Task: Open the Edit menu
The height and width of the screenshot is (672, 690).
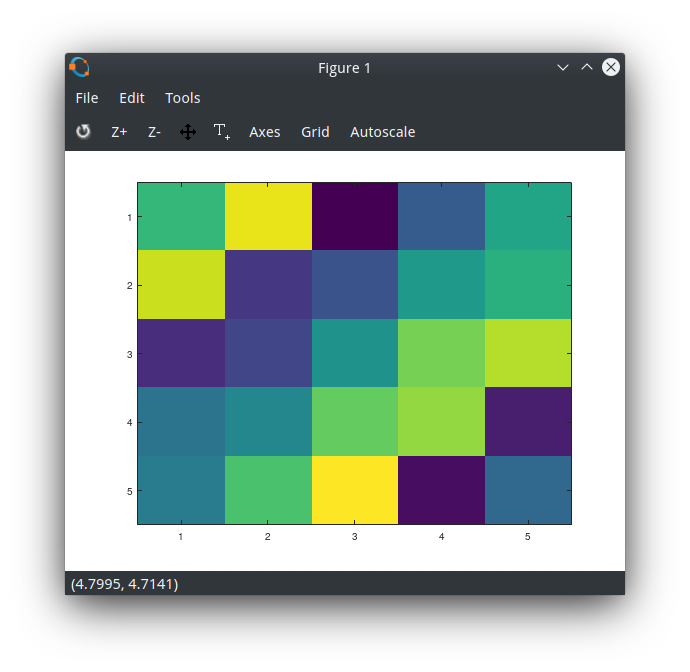Action: click(x=132, y=98)
